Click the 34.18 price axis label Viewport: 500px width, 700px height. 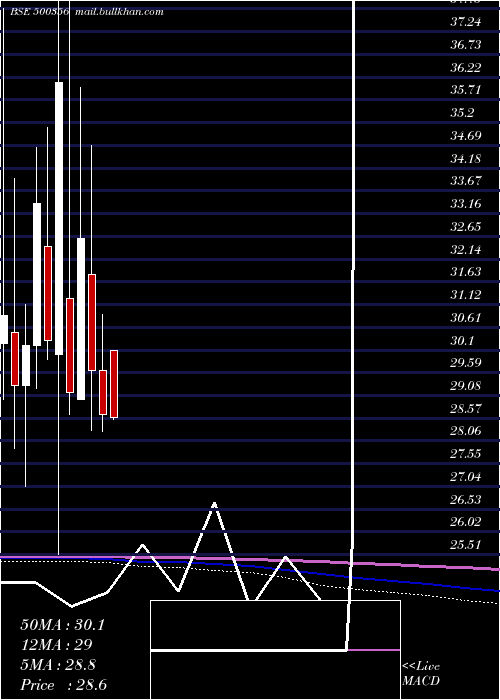[466, 158]
